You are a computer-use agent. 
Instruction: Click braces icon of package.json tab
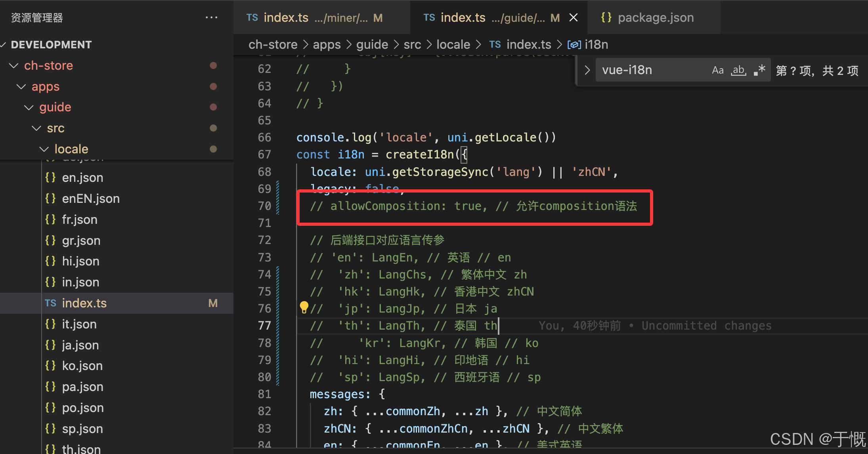tap(606, 17)
